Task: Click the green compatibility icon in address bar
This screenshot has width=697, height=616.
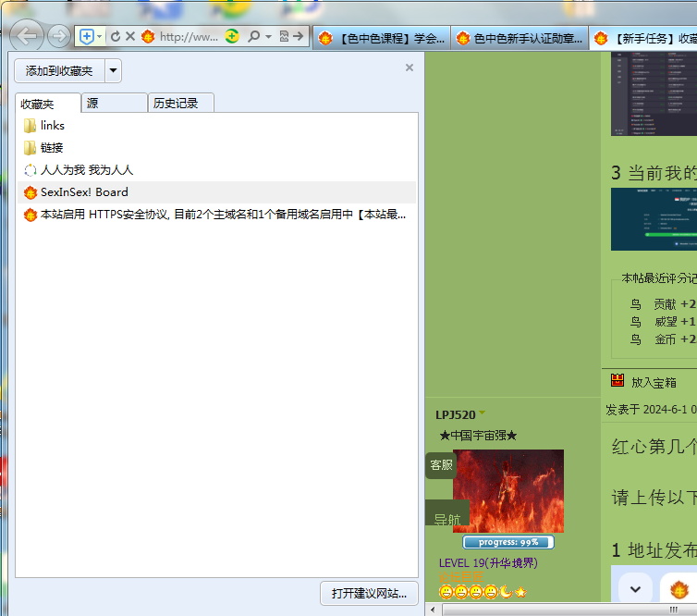Action: 232,37
